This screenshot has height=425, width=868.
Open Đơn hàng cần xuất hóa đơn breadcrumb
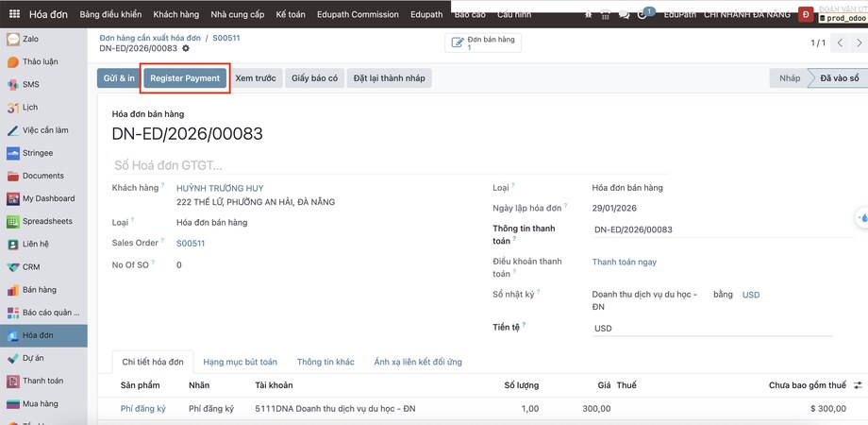(150, 38)
